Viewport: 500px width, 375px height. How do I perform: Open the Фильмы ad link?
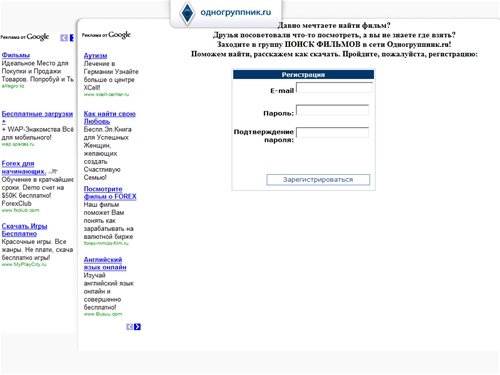(x=16, y=55)
